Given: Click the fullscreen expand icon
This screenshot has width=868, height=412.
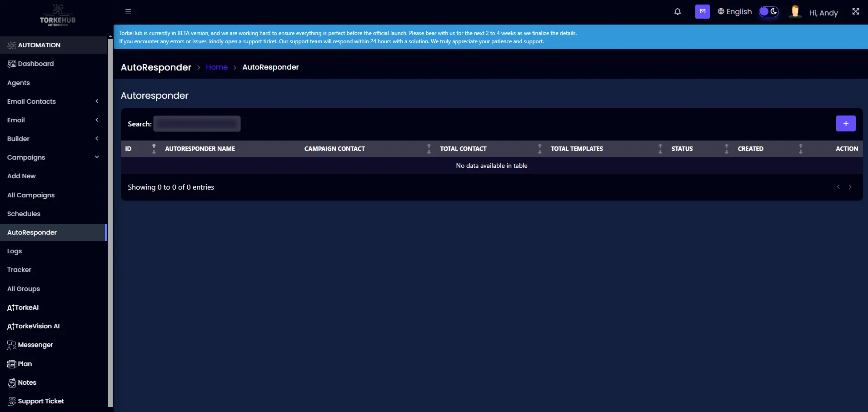Looking at the screenshot, I should (856, 11).
